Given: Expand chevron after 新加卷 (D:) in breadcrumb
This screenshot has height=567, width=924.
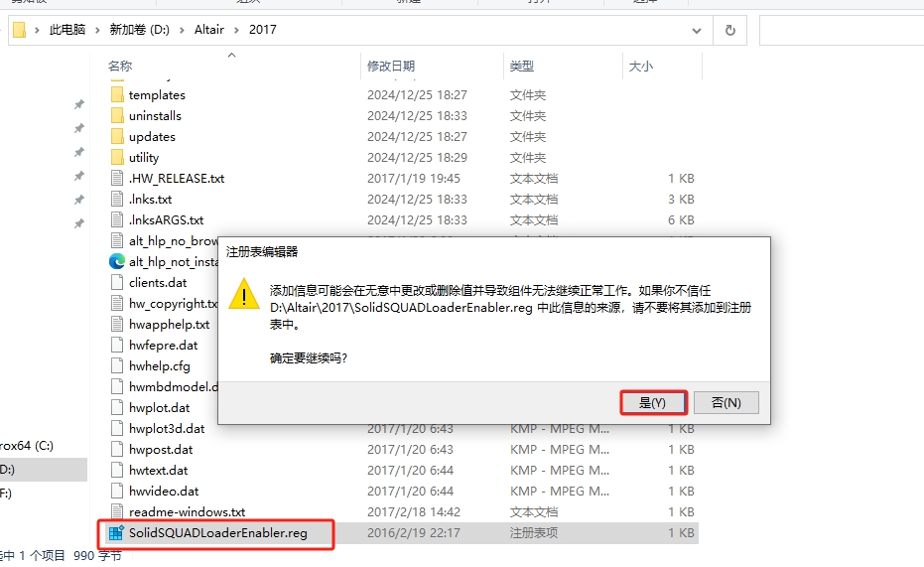Looking at the screenshot, I should click(x=182, y=30).
